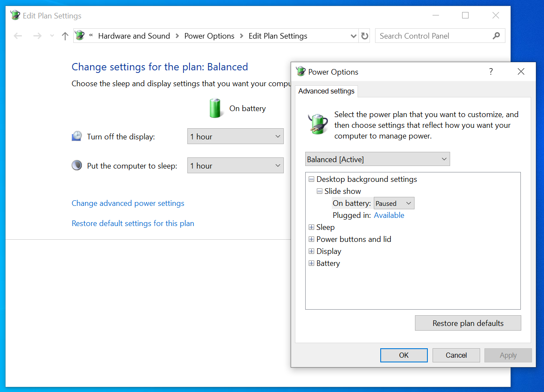Switch to the Advanced settings tab
The height and width of the screenshot is (392, 544).
click(326, 91)
